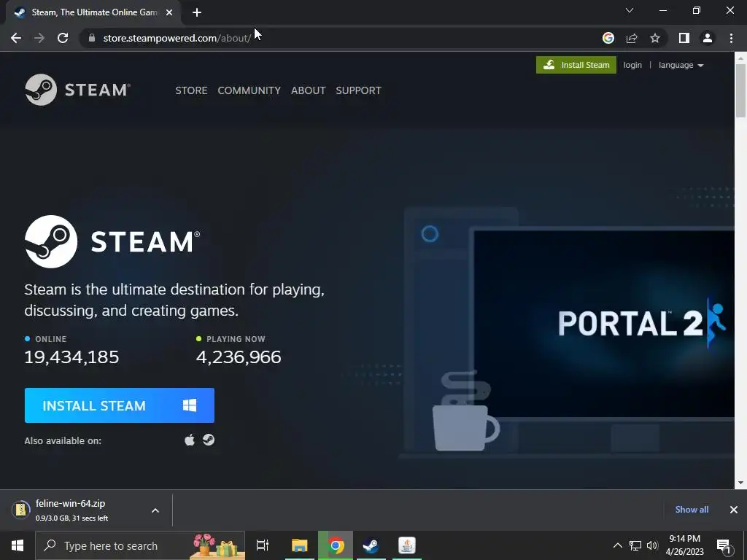Click the SteamOS icon under Also available on

(x=209, y=440)
